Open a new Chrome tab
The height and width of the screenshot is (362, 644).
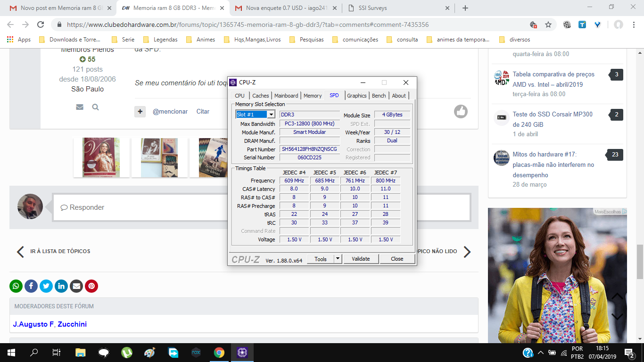pyautogui.click(x=465, y=8)
